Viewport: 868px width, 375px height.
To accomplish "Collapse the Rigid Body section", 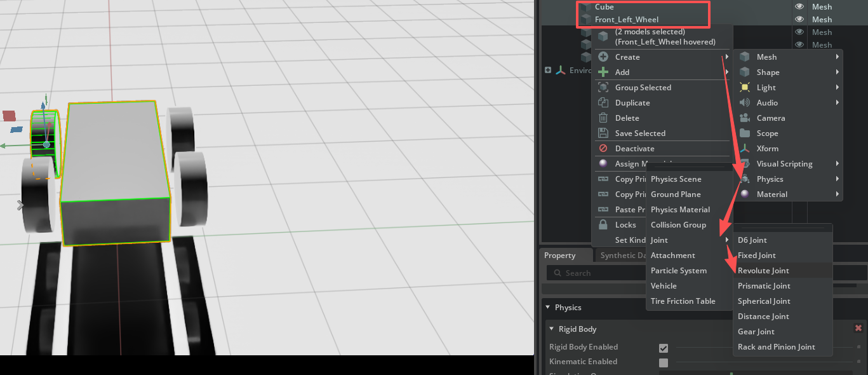I will click(x=551, y=329).
